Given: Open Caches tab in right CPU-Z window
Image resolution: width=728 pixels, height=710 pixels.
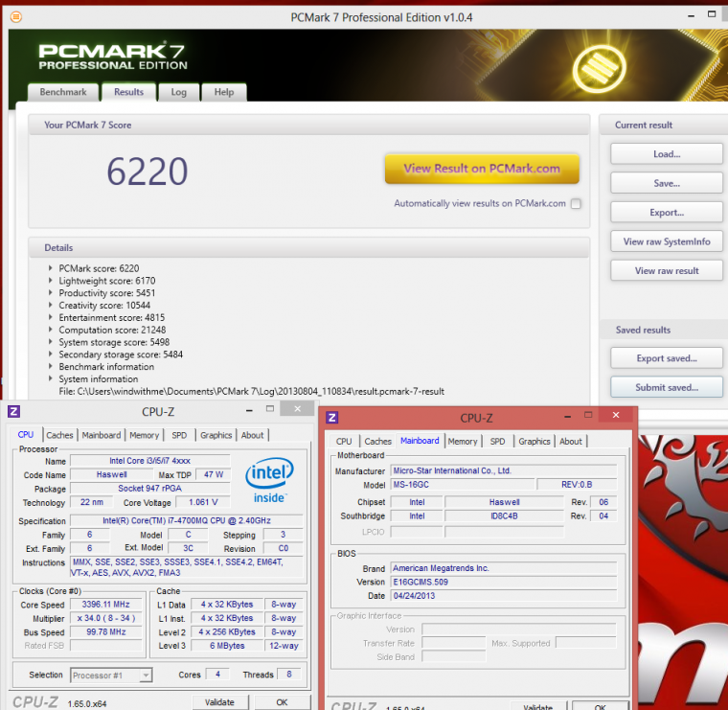Looking at the screenshot, I should (x=378, y=441).
